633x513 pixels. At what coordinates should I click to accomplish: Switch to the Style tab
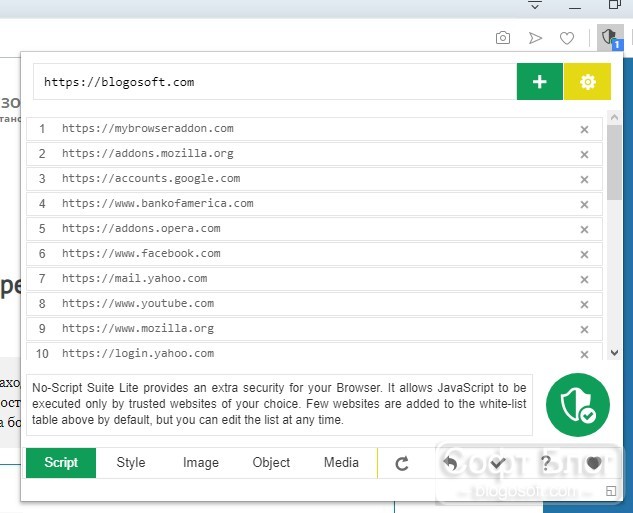131,463
